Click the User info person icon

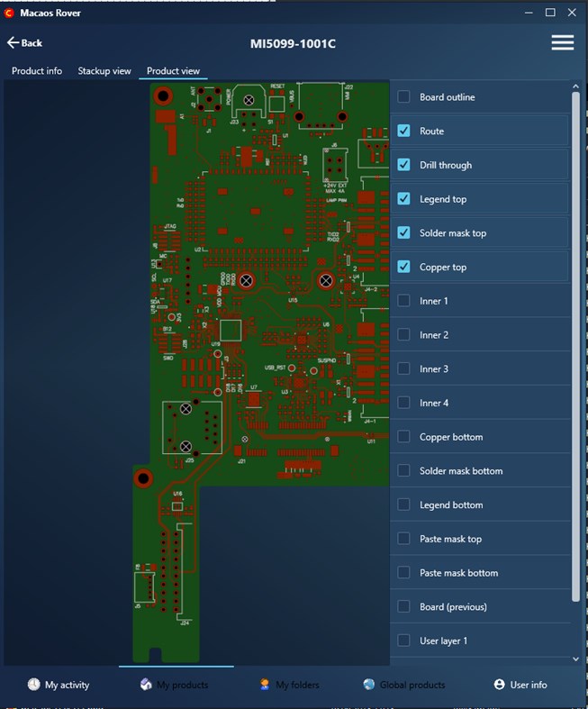pyautogui.click(x=499, y=684)
